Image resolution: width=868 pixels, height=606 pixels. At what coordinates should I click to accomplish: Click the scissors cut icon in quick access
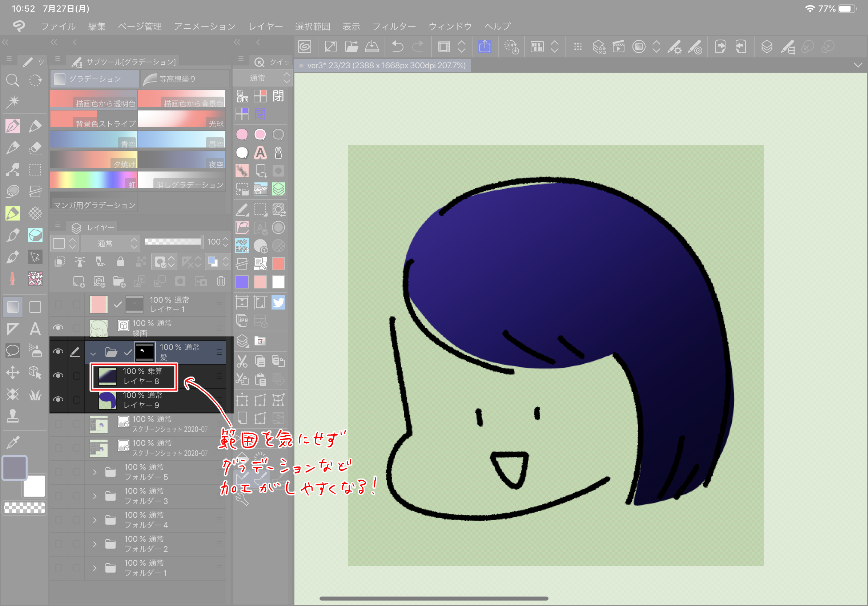pyautogui.click(x=242, y=361)
